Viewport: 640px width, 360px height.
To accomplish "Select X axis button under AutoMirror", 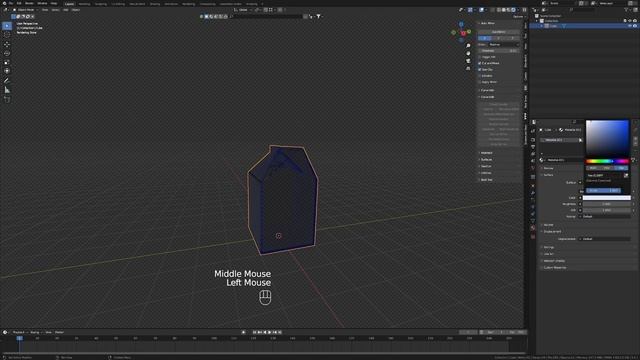I will 485,38.
